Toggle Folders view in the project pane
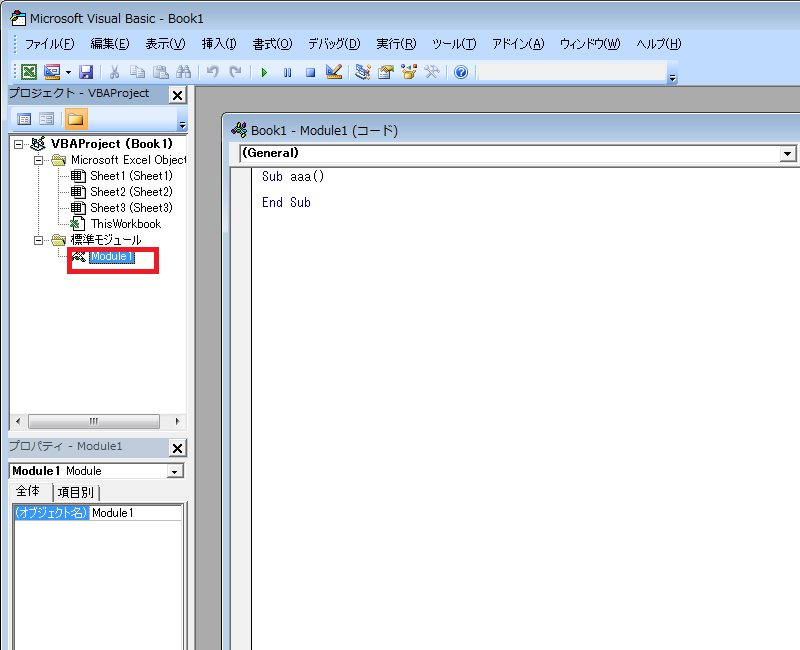The height and width of the screenshot is (650, 800). pos(76,119)
